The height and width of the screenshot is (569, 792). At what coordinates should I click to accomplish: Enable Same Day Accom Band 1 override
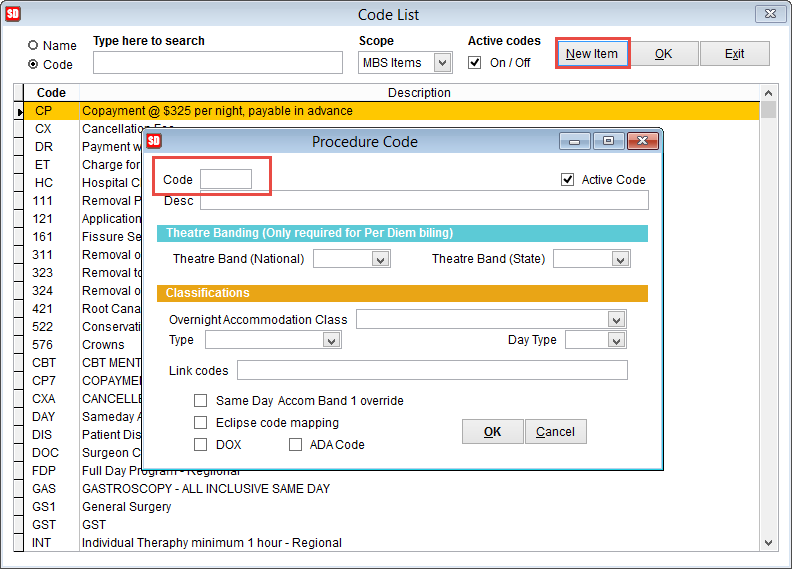(x=201, y=400)
